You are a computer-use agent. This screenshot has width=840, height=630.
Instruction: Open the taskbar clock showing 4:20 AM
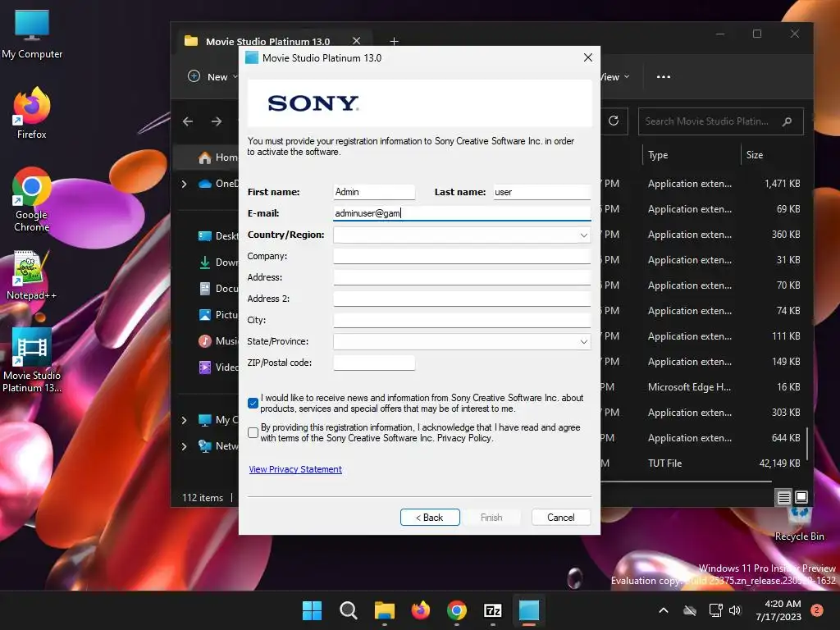pos(778,610)
